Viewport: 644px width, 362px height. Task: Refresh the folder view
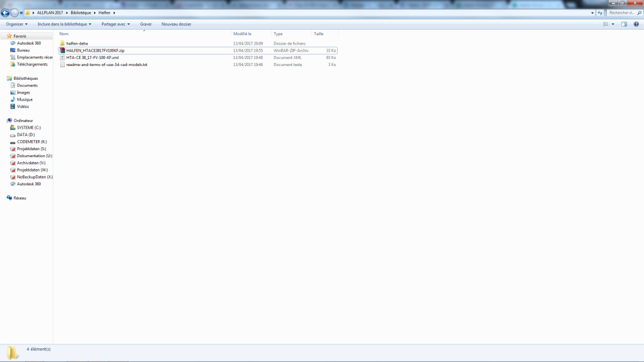(x=600, y=13)
